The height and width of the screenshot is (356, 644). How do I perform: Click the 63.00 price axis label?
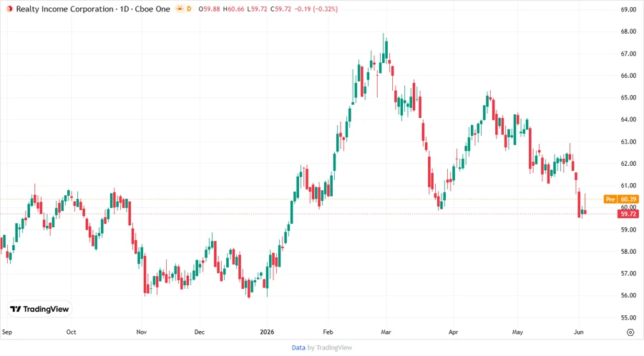click(628, 142)
